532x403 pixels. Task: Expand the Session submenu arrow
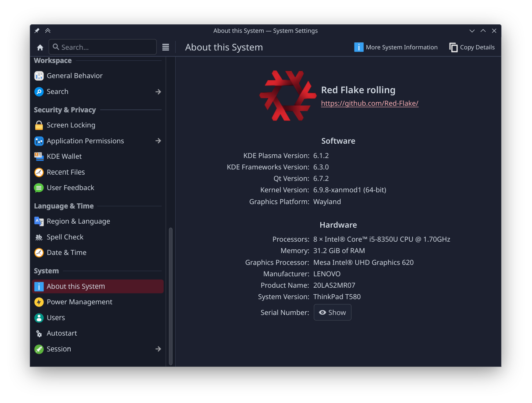[x=158, y=349]
